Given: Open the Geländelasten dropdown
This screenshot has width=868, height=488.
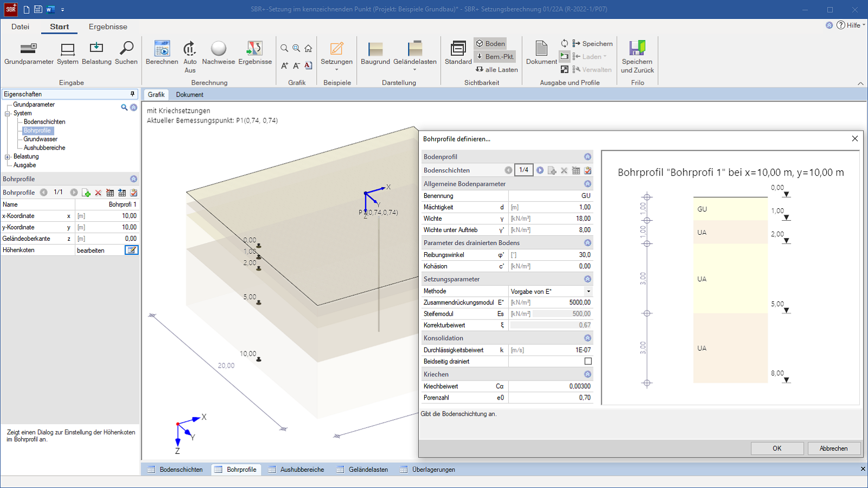Looking at the screenshot, I should (x=415, y=56).
